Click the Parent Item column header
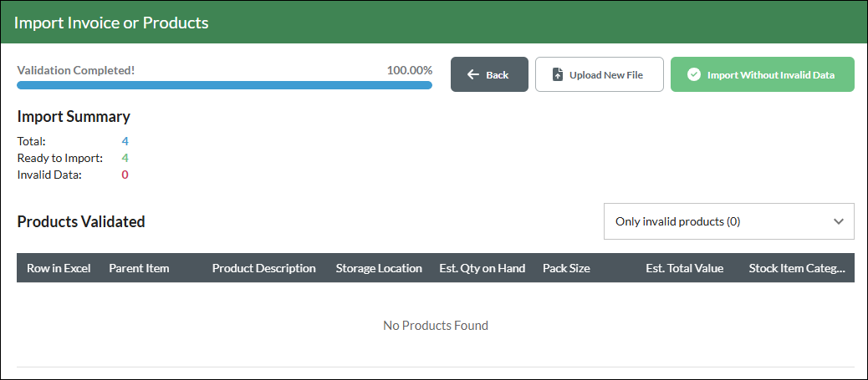 coord(139,268)
